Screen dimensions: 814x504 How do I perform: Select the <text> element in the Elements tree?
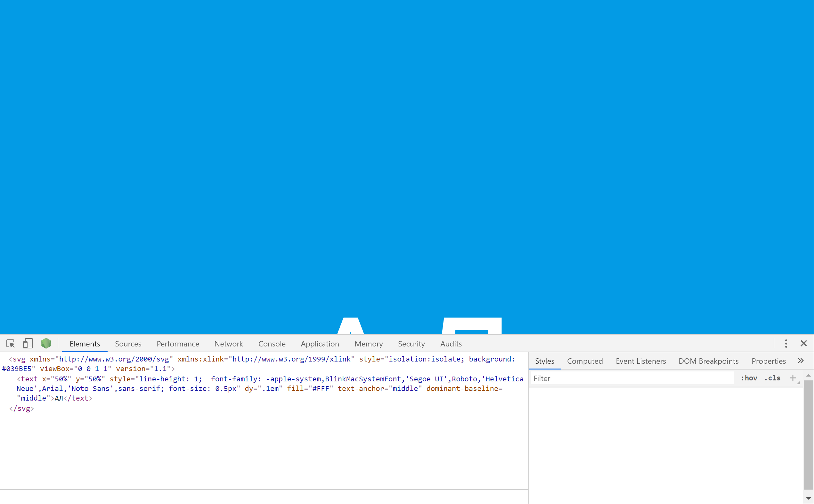pos(29,379)
